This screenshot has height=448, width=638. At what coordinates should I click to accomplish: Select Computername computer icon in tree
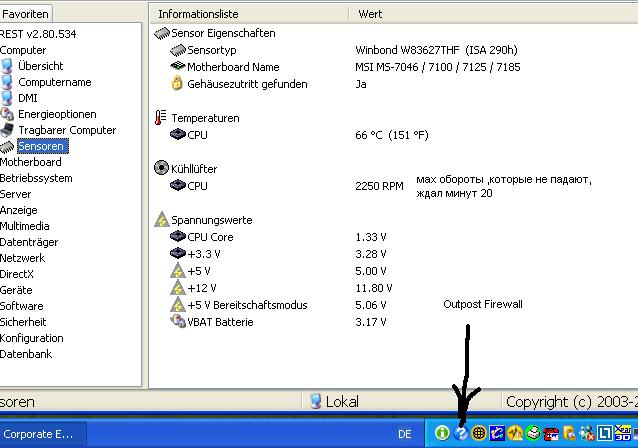click(7, 82)
